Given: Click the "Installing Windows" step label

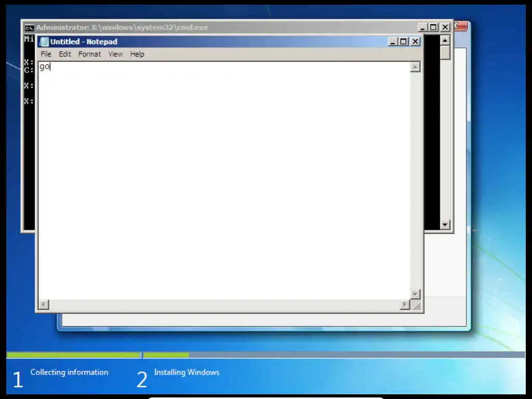Looking at the screenshot, I should tap(187, 372).
